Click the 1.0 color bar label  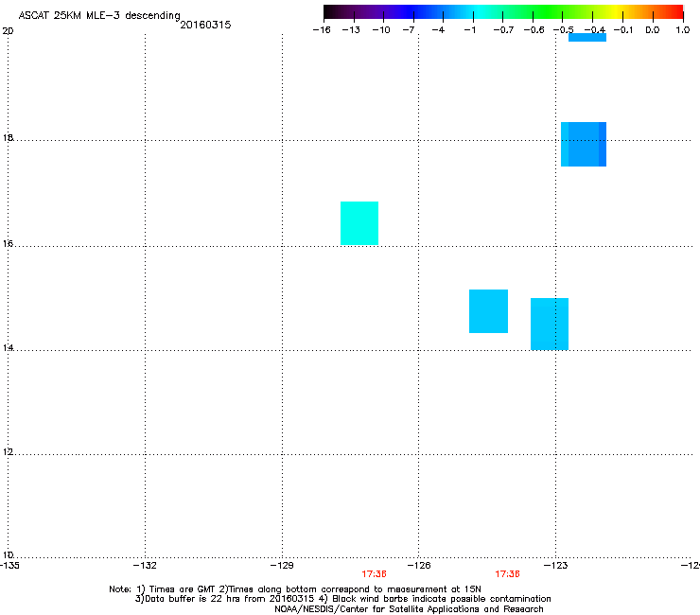[x=683, y=30]
